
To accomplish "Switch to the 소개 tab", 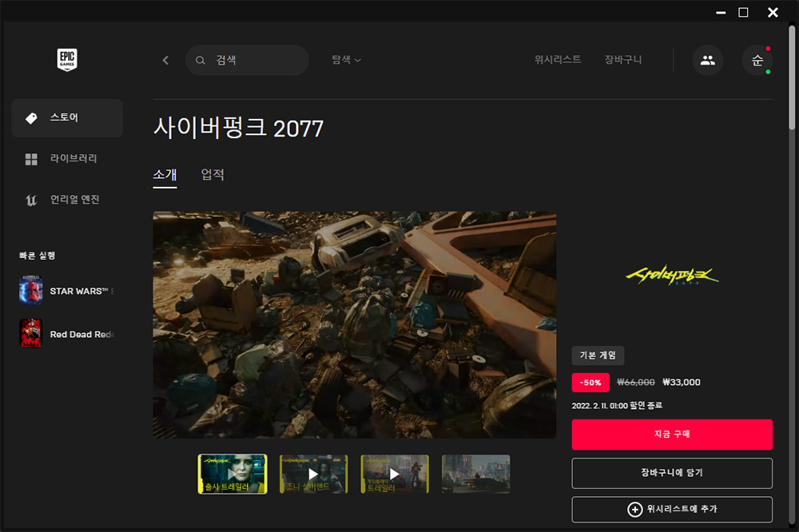I will click(165, 175).
